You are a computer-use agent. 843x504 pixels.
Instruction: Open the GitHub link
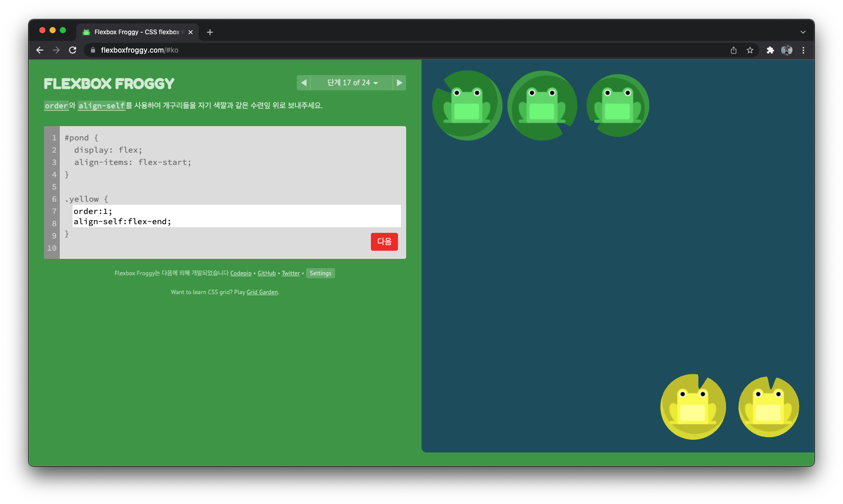pos(267,273)
